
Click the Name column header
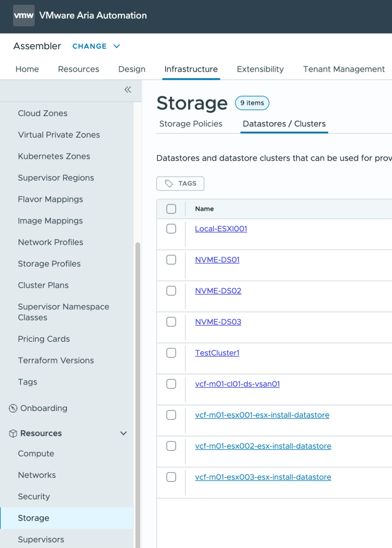pos(204,209)
